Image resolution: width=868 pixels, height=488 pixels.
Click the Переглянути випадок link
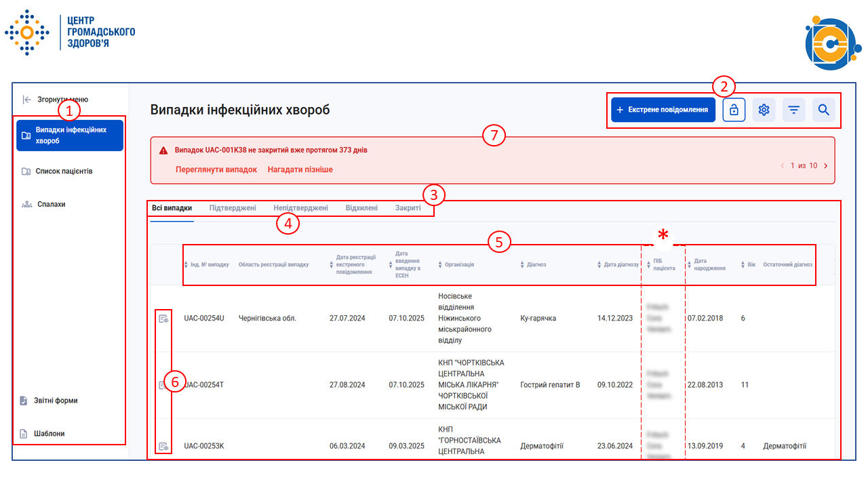pos(216,169)
